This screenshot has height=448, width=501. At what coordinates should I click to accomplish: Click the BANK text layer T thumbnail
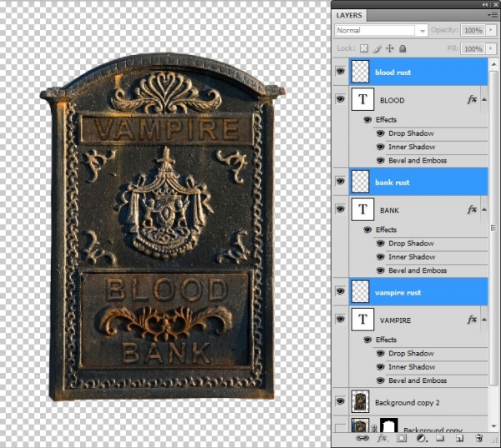tap(362, 209)
